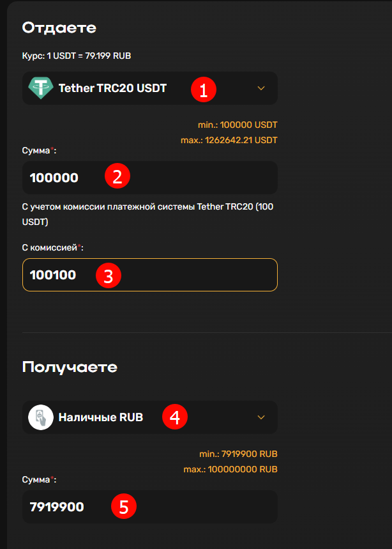Click red marker number 3
This screenshot has height=549, width=392.
(x=109, y=275)
